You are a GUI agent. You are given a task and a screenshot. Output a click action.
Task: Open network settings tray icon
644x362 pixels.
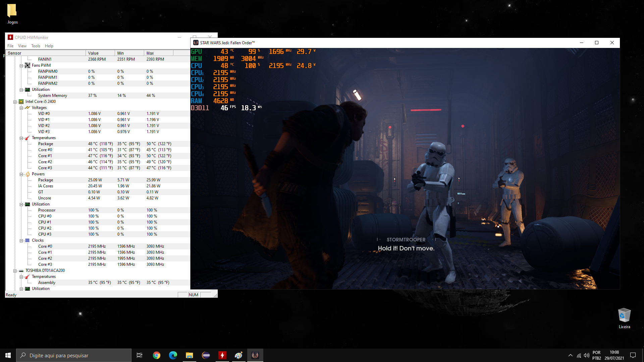[579, 355]
